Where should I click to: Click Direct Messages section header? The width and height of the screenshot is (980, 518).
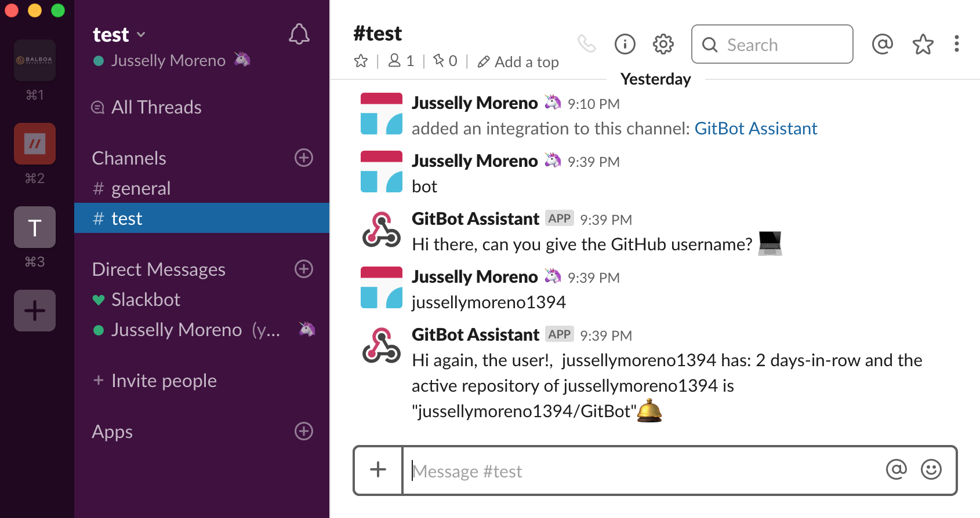pyautogui.click(x=159, y=269)
